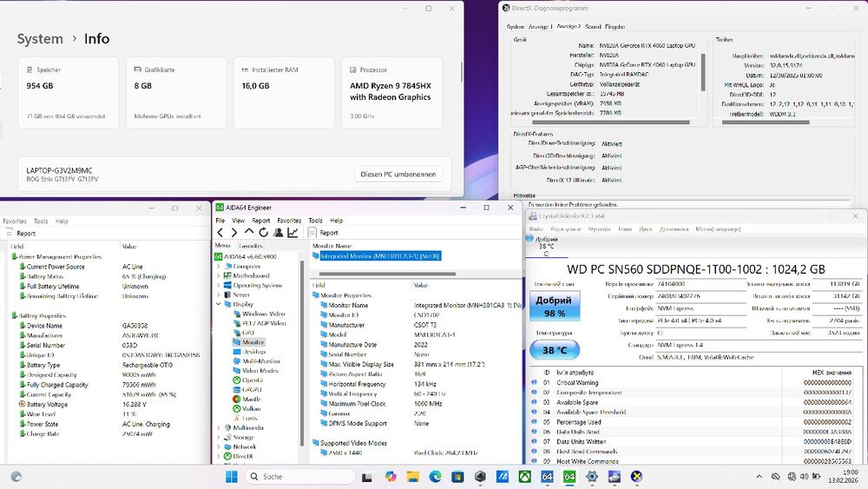The width and height of the screenshot is (868, 489).
Task: Click the AIDA64 back navigation arrow
Action: [220, 233]
